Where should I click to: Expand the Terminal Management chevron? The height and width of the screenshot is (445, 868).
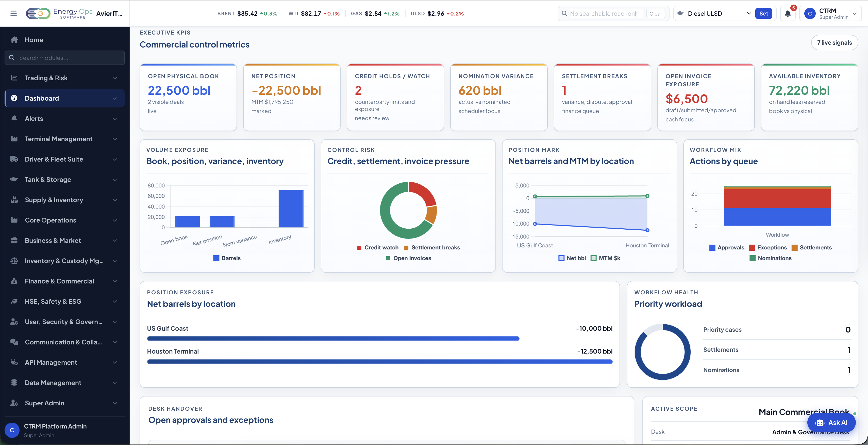coord(115,139)
